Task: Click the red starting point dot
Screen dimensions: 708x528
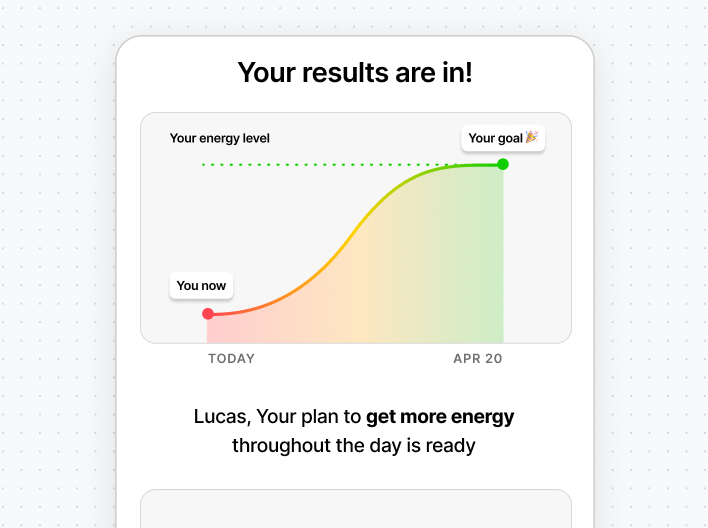Action: click(208, 314)
